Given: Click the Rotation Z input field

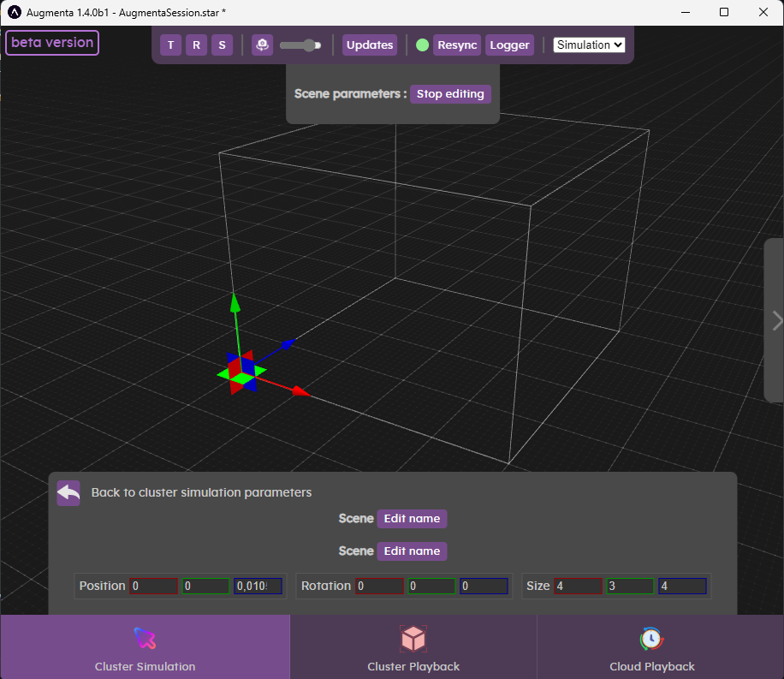Looking at the screenshot, I should [x=484, y=586].
